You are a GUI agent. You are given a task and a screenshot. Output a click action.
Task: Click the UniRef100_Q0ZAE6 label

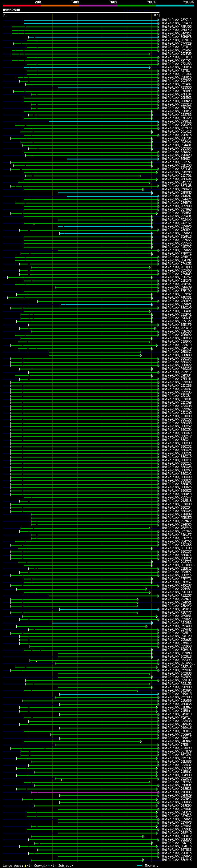coord(177,40)
